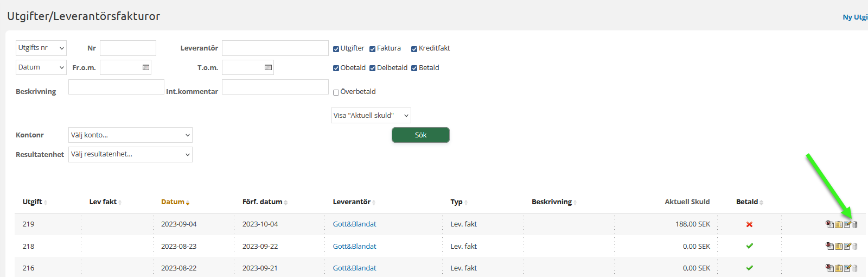
Task: Uncheck the Kreditfakt checkbox
Action: click(x=414, y=49)
